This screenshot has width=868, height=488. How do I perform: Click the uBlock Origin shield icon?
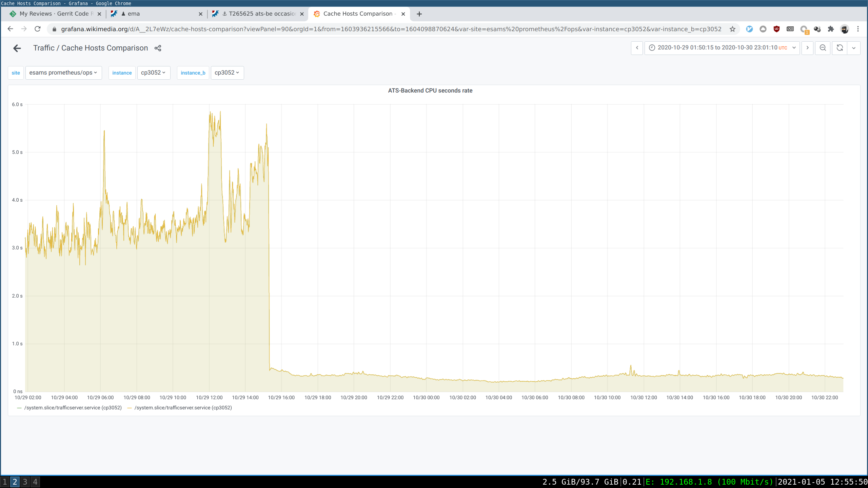(x=777, y=29)
